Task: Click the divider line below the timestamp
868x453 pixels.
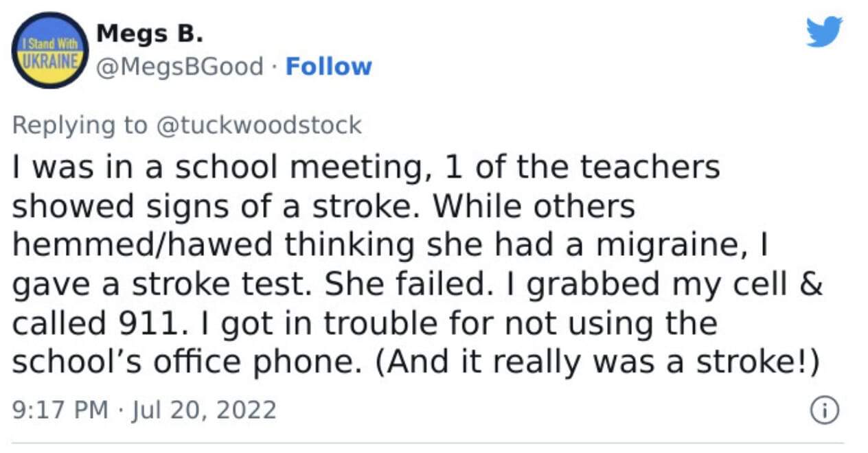Action: pos(427,443)
